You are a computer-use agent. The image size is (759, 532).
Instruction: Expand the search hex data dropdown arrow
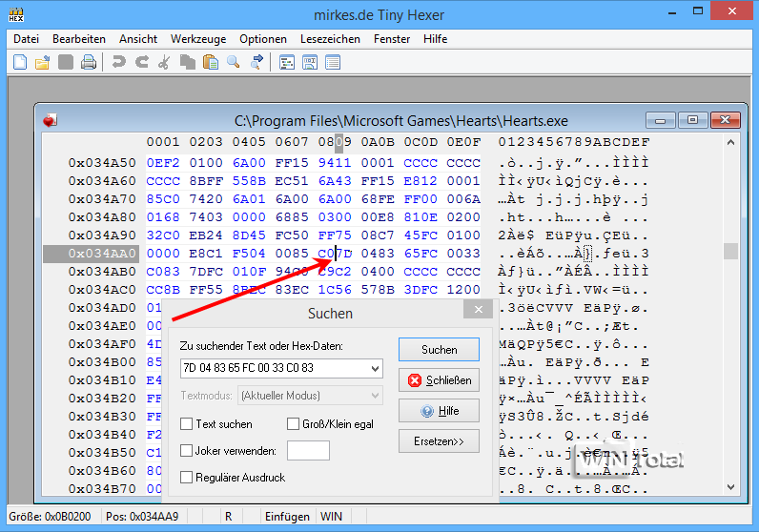tap(375, 368)
